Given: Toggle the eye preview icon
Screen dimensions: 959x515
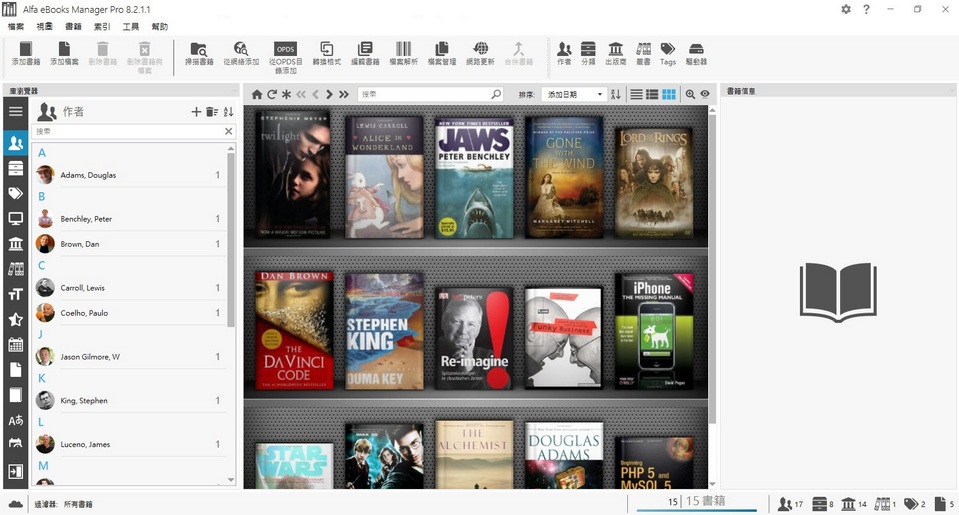Looking at the screenshot, I should click(705, 94).
